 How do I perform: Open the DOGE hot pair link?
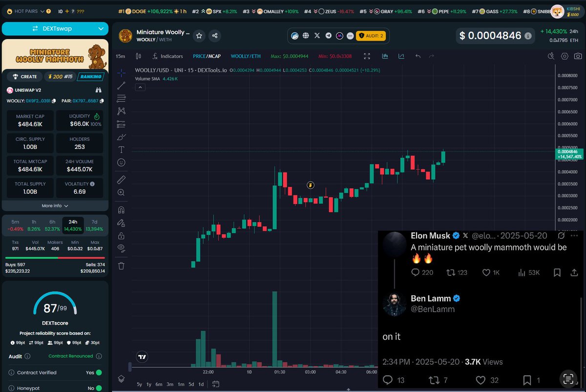(x=153, y=11)
